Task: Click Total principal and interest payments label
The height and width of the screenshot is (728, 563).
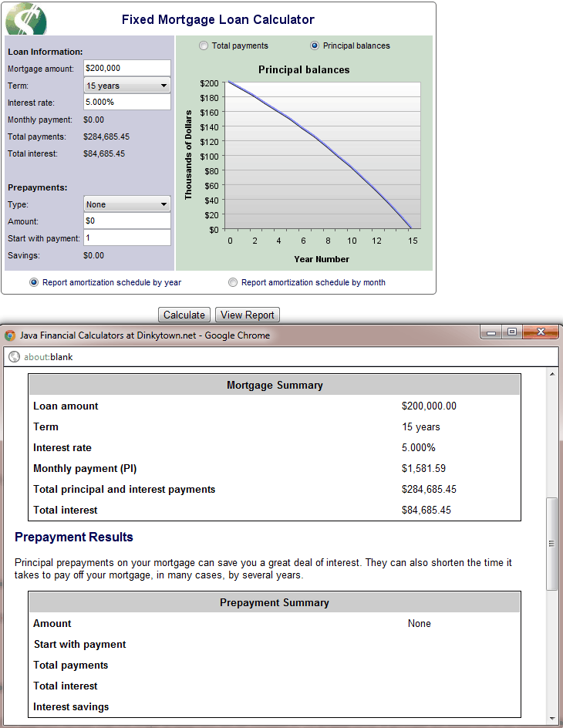Action: coord(124,490)
